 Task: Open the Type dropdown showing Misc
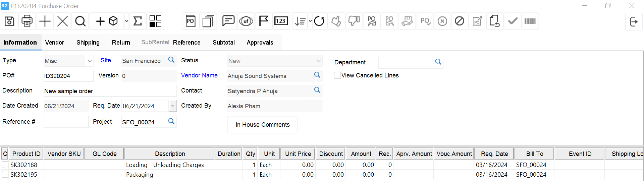89,61
